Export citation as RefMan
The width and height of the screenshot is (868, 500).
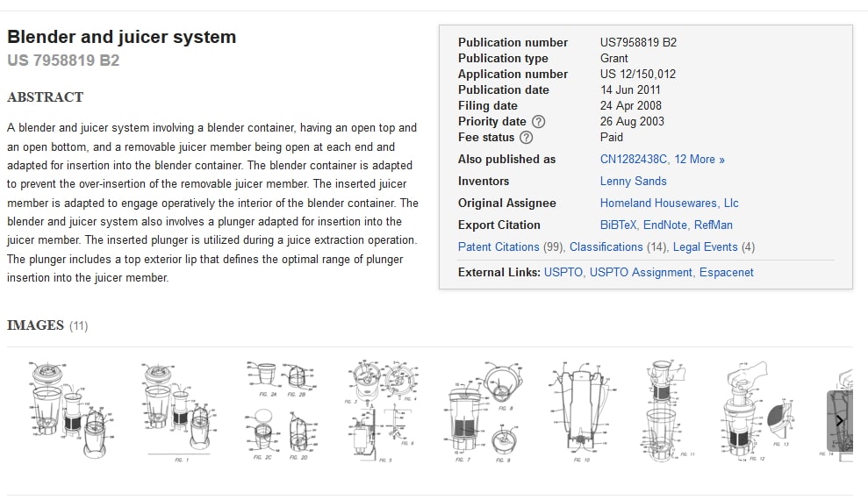click(713, 225)
